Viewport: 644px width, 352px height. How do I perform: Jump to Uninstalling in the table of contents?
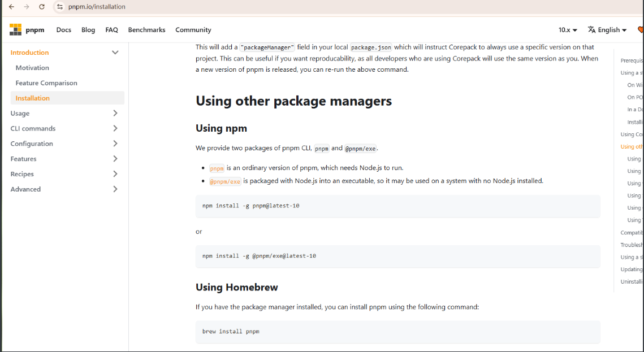(x=632, y=282)
